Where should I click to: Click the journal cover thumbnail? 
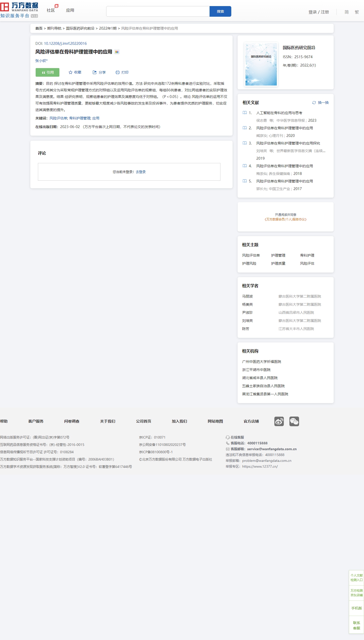pos(261,64)
